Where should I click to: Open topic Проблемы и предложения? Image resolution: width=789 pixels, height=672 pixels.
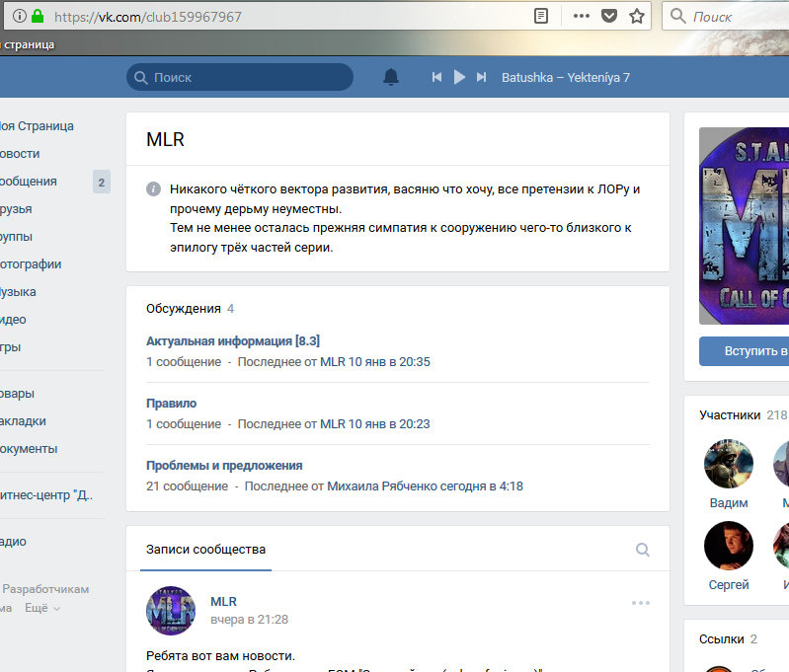(224, 466)
